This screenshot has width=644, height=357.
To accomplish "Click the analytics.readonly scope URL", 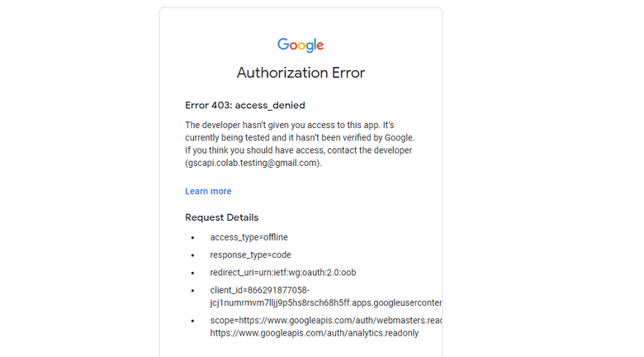I will coord(314,333).
